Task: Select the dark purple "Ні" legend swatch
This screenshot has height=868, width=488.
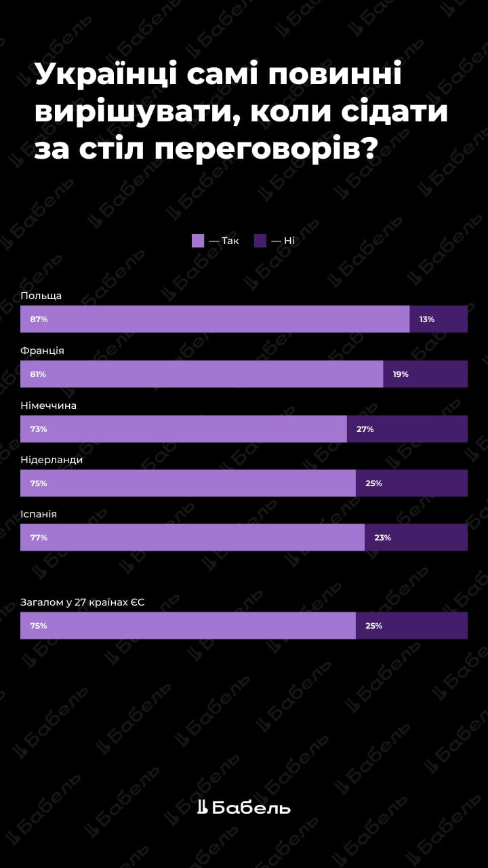Action: 260,241
